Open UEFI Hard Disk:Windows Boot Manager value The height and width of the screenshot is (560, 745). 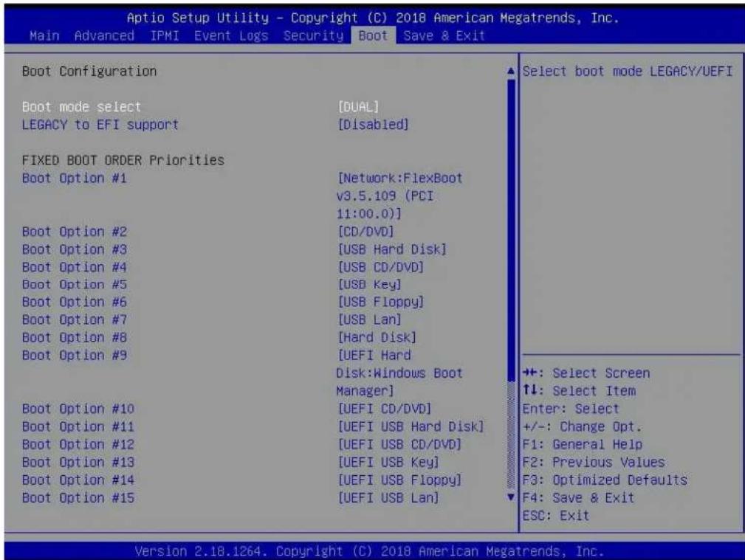tap(399, 373)
